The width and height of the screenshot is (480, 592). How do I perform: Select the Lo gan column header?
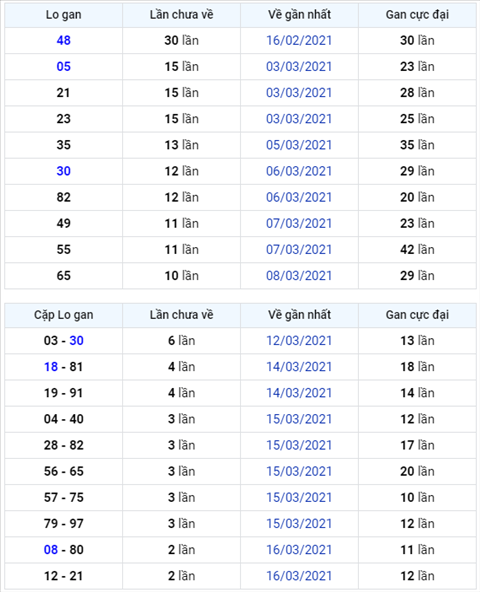point(63,15)
